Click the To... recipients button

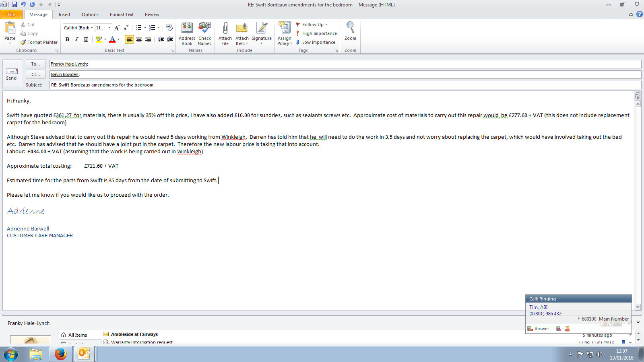(35, 64)
